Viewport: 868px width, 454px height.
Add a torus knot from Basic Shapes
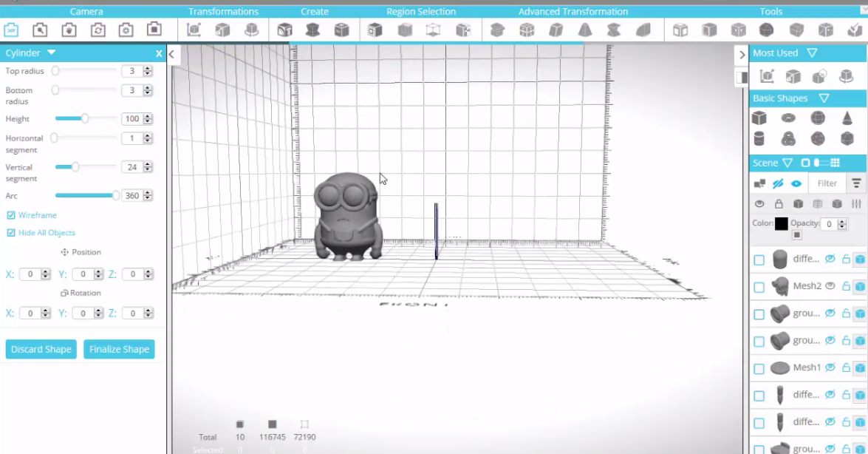(x=788, y=138)
